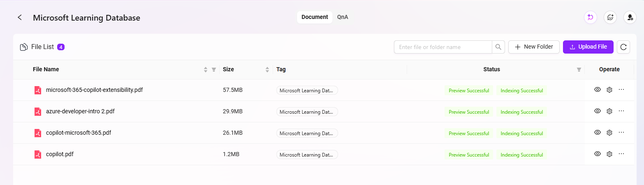Open more options for copilot-microsoft-365.pdf
This screenshot has height=185, width=644.
[x=621, y=132]
